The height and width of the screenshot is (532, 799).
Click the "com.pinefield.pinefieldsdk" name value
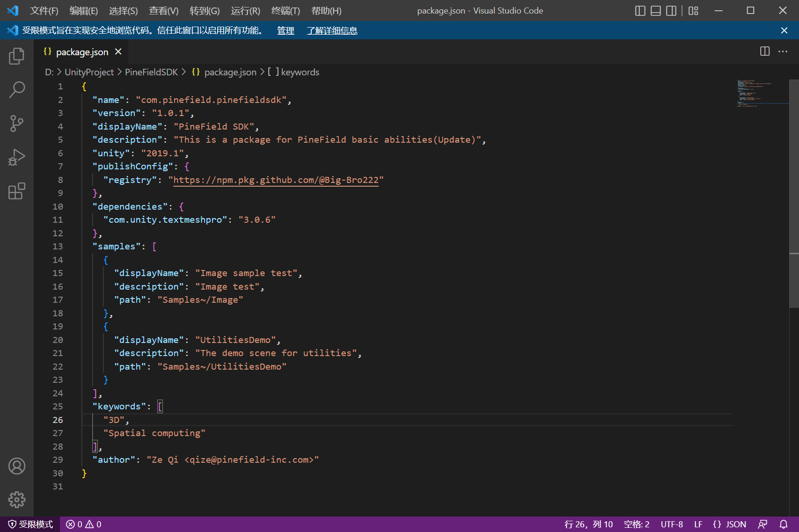pyautogui.click(x=211, y=100)
